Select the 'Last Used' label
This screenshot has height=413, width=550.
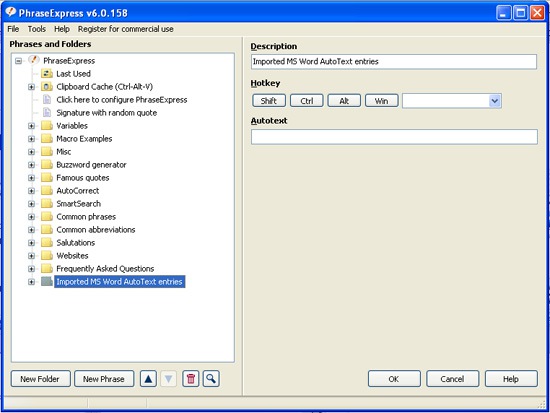click(x=73, y=74)
